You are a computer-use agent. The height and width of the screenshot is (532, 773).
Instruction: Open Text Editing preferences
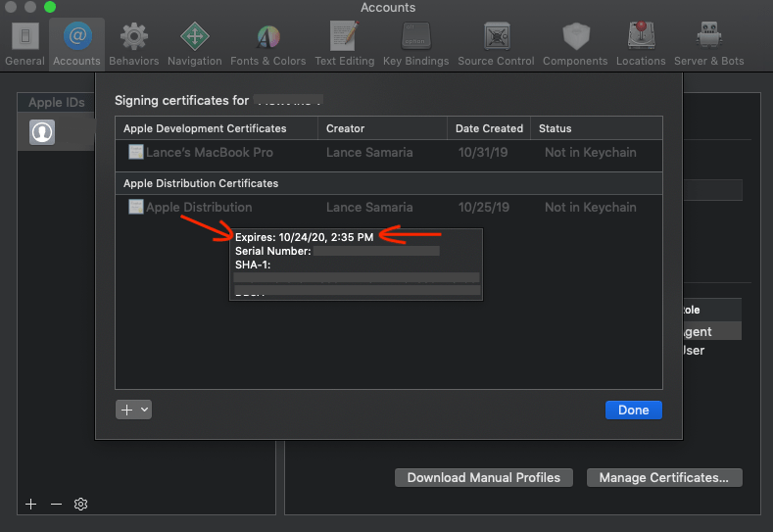345,43
